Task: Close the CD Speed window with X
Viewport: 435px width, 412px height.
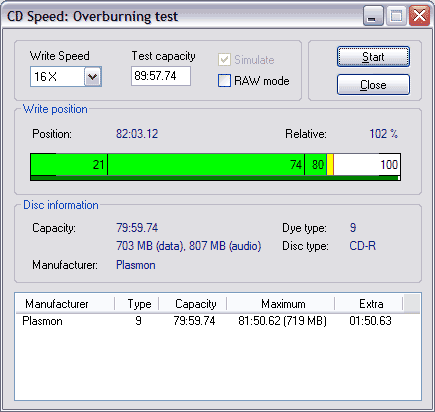Action: [x=419, y=16]
